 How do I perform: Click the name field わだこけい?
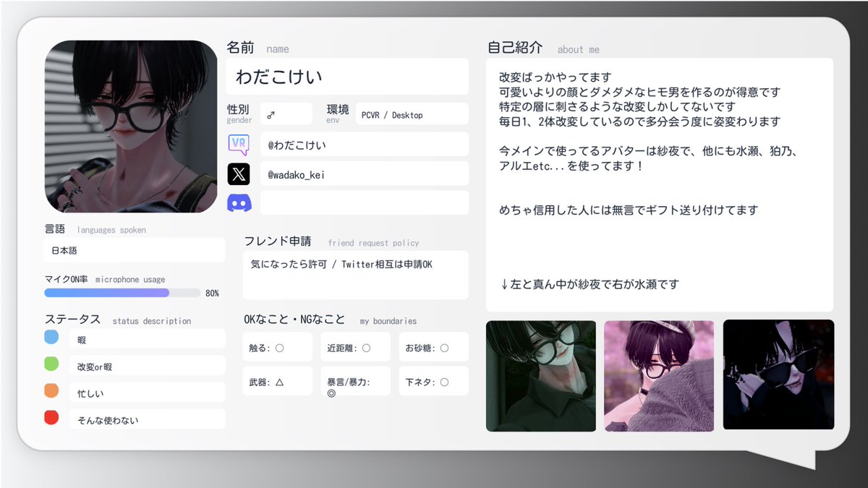[x=347, y=77]
